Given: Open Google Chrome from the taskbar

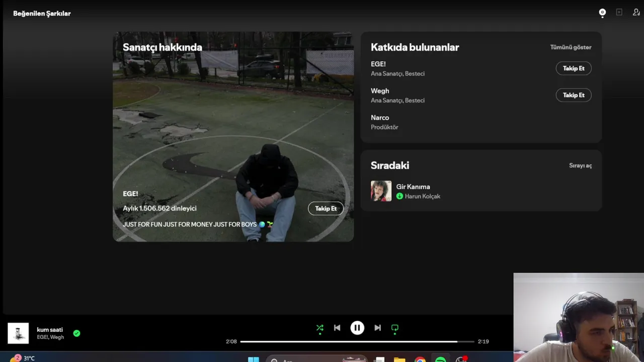Looking at the screenshot, I should pyautogui.click(x=420, y=359).
